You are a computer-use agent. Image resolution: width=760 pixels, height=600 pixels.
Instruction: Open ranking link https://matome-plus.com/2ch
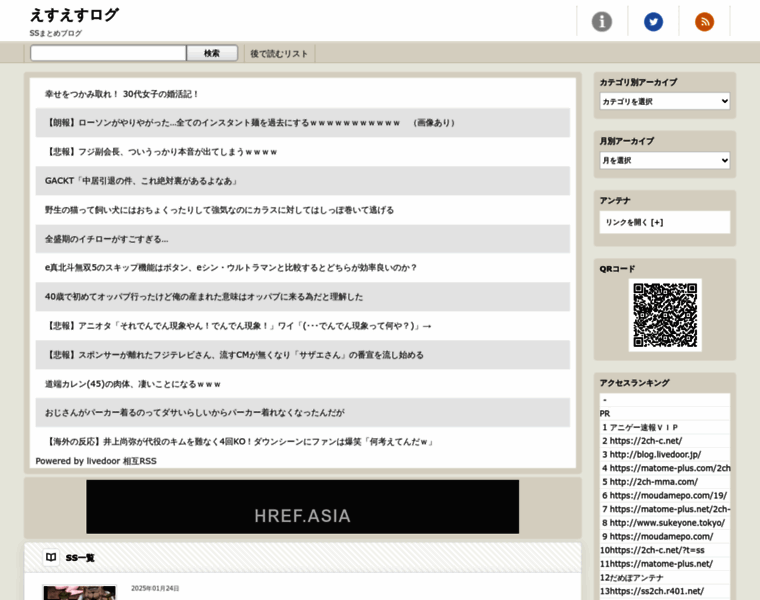point(670,468)
